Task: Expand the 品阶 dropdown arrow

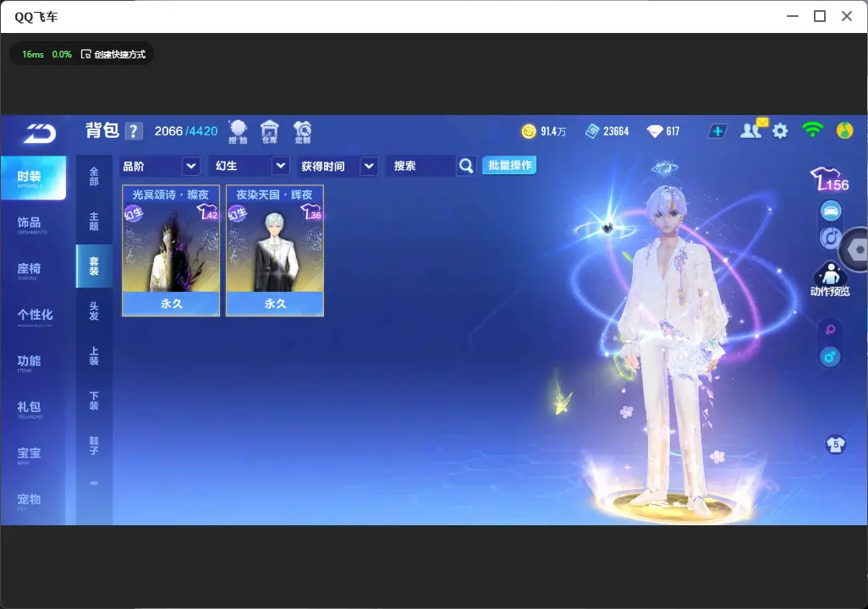Action: point(190,166)
